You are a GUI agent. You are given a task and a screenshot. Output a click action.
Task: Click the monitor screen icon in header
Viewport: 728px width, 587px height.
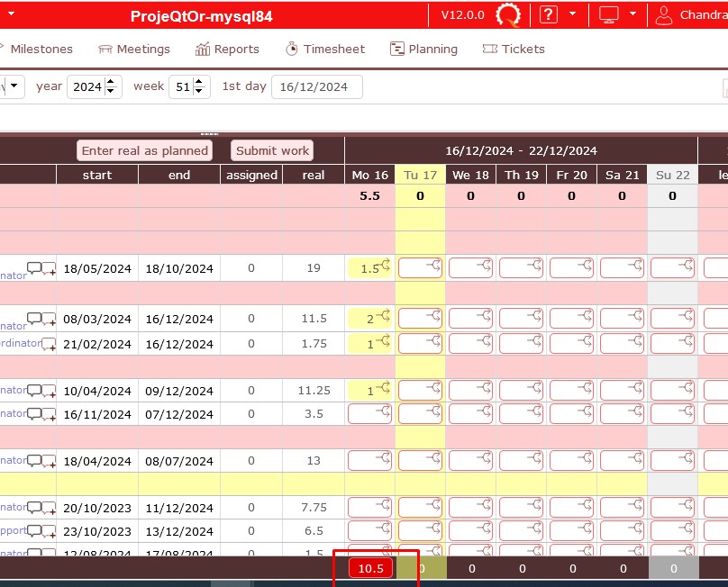[x=609, y=14]
